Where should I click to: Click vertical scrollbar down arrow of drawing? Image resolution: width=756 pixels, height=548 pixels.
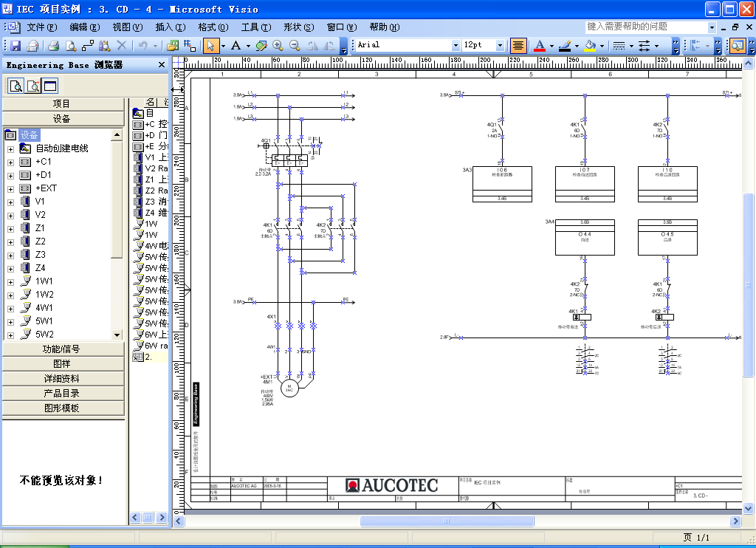pos(749,508)
